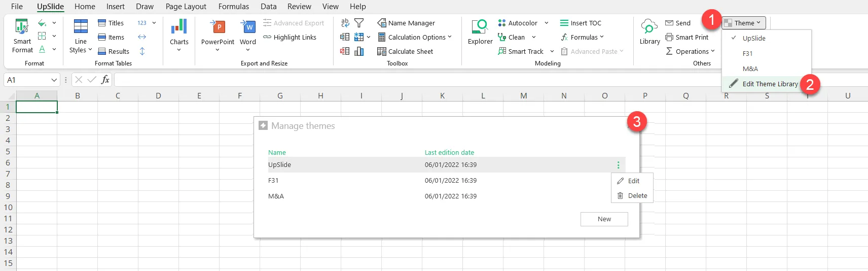Switch to the Review tab
The width and height of the screenshot is (868, 271).
click(299, 7)
